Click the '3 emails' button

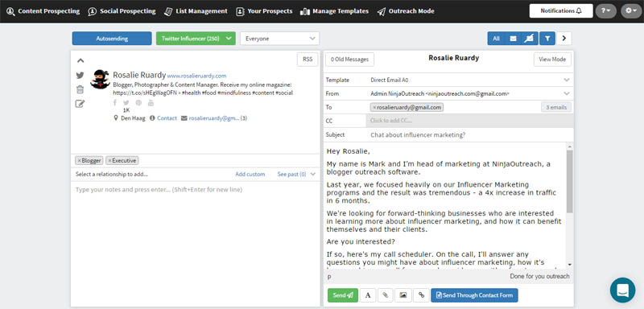click(x=556, y=108)
